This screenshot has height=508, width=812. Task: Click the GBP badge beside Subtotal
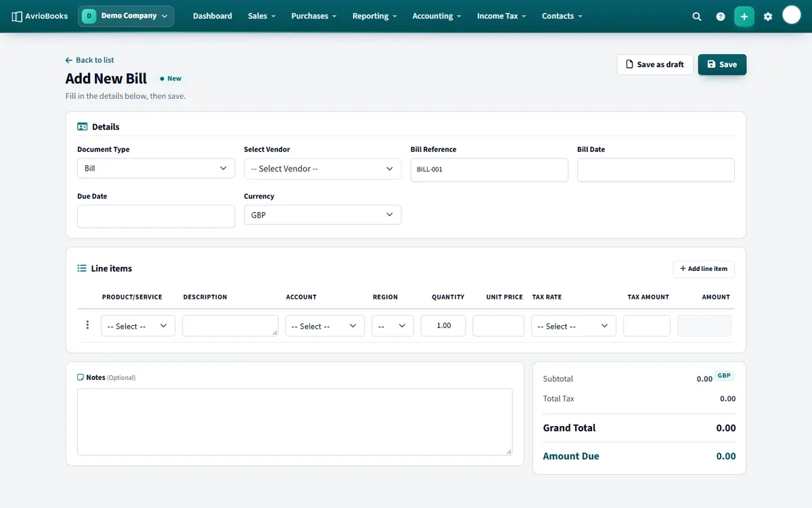(725, 376)
